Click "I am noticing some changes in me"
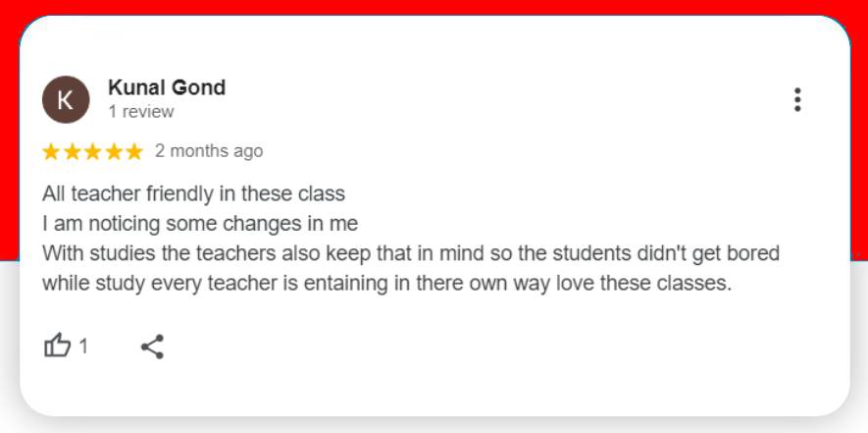Image resolution: width=868 pixels, height=433 pixels. pyautogui.click(x=200, y=223)
